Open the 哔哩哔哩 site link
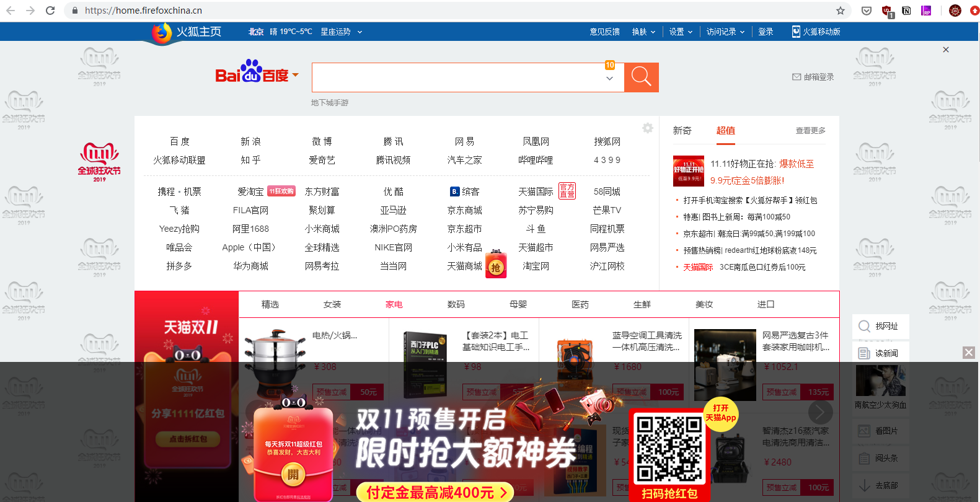This screenshot has height=502, width=980. pyautogui.click(x=536, y=160)
